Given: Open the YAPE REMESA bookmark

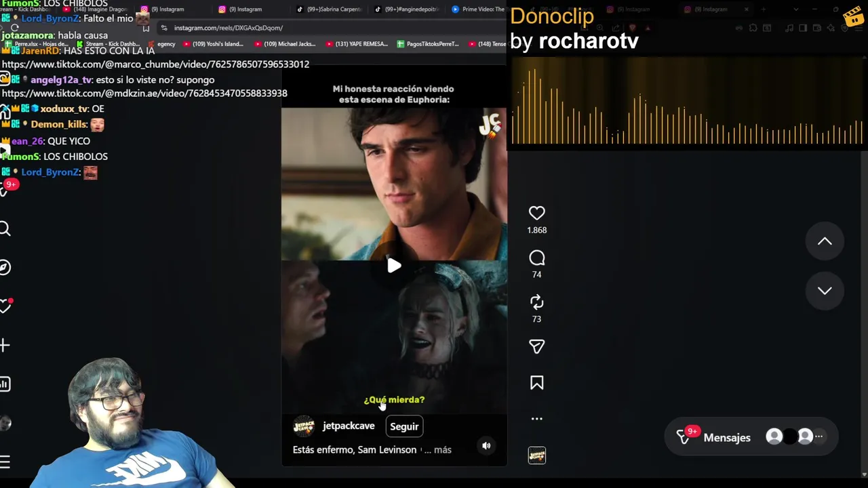Looking at the screenshot, I should pos(357,44).
